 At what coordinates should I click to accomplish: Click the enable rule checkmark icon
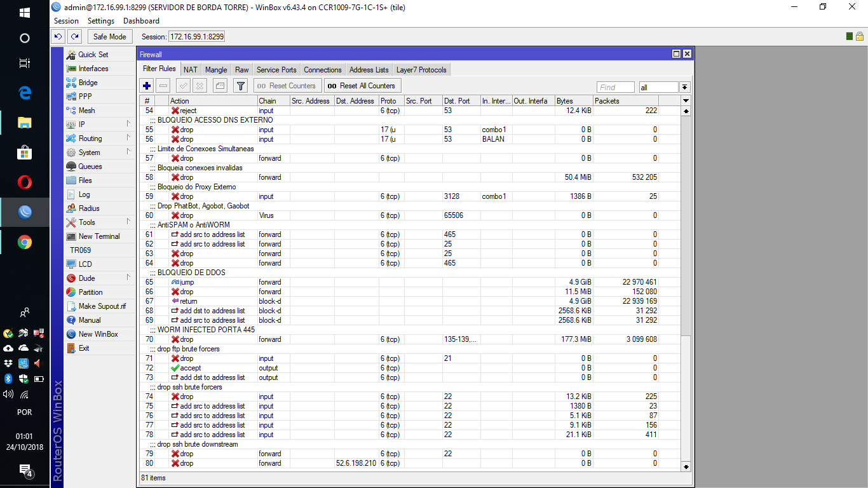pyautogui.click(x=183, y=86)
